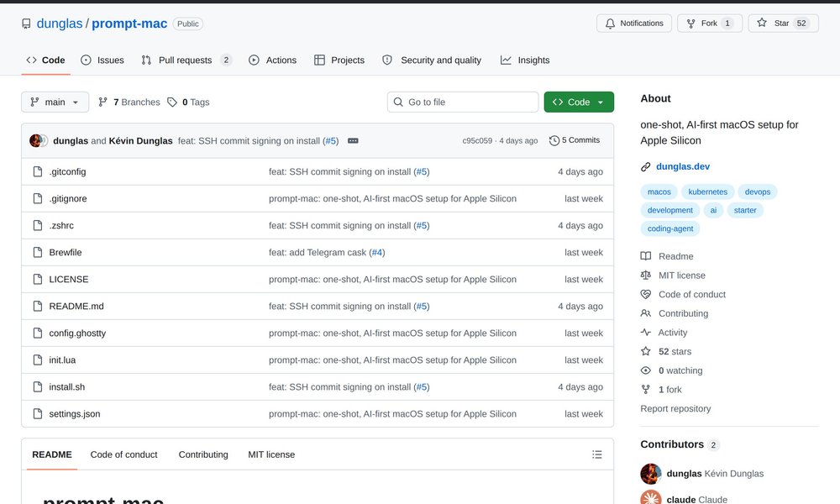Screen dimensions: 840x504
Task: Click Report repository link
Action: pyautogui.click(x=675, y=408)
